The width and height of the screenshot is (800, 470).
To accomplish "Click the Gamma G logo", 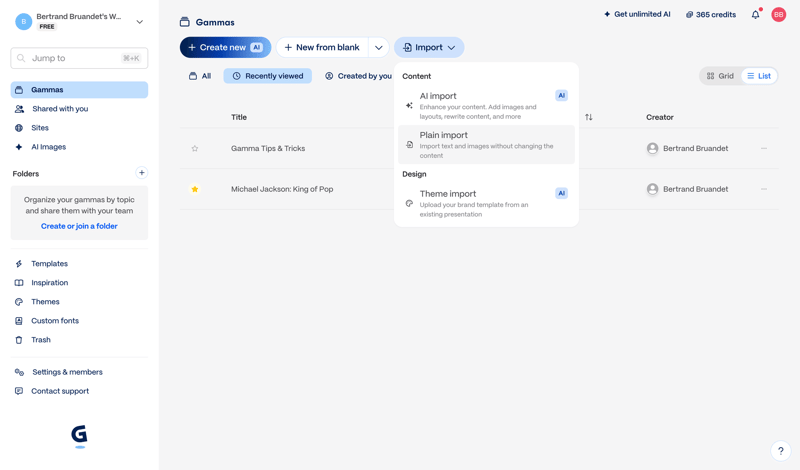I will 79,436.
